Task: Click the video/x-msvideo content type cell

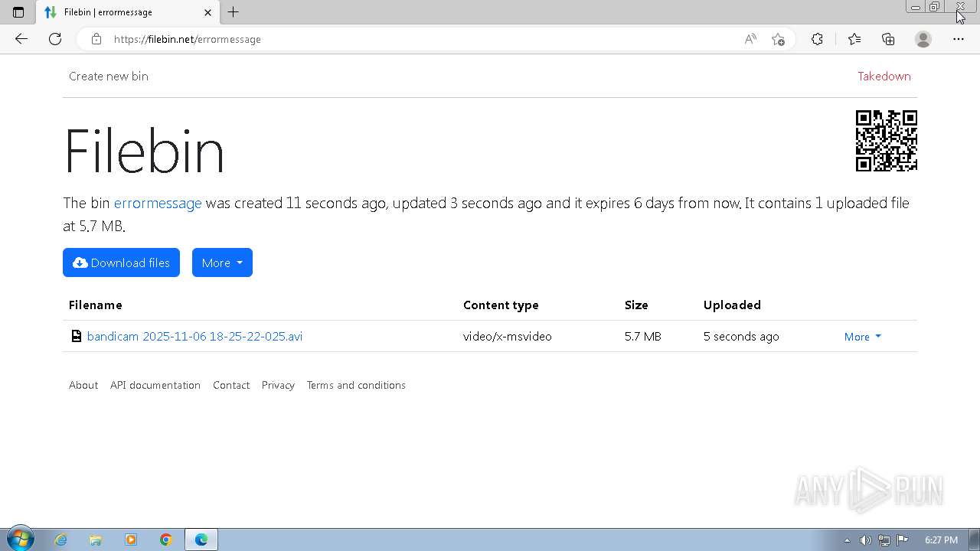Action: (x=507, y=336)
